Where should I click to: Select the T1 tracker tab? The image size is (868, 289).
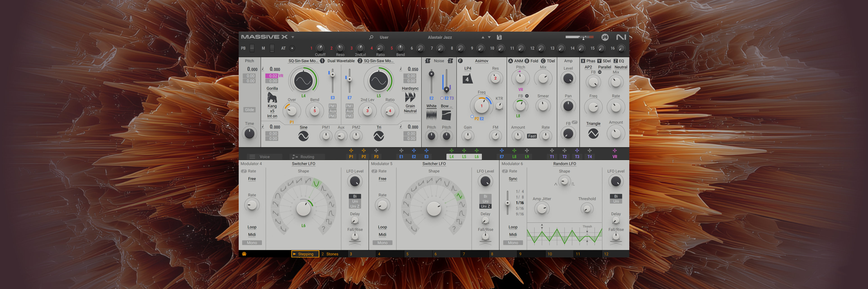coord(552,157)
